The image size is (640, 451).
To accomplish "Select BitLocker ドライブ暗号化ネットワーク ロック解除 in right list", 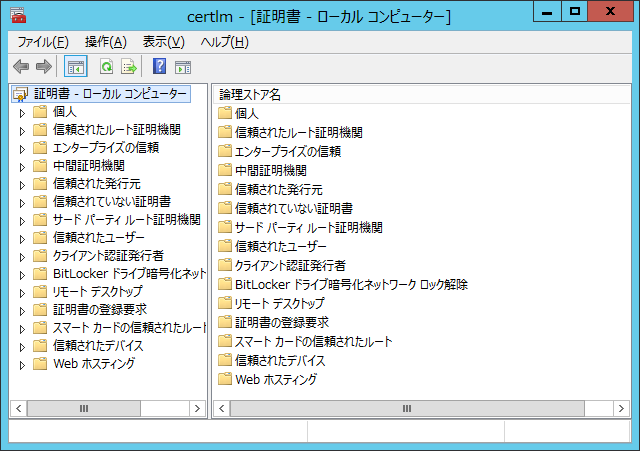I will (351, 284).
